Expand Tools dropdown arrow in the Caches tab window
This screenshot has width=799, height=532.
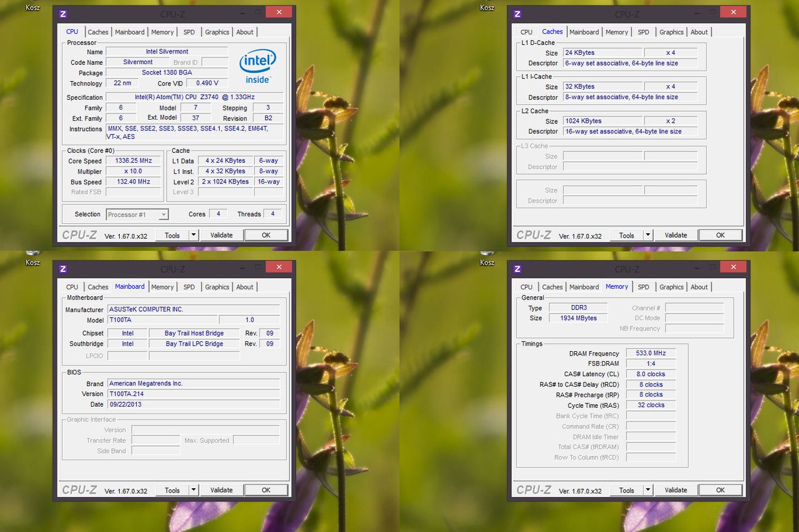click(x=648, y=235)
